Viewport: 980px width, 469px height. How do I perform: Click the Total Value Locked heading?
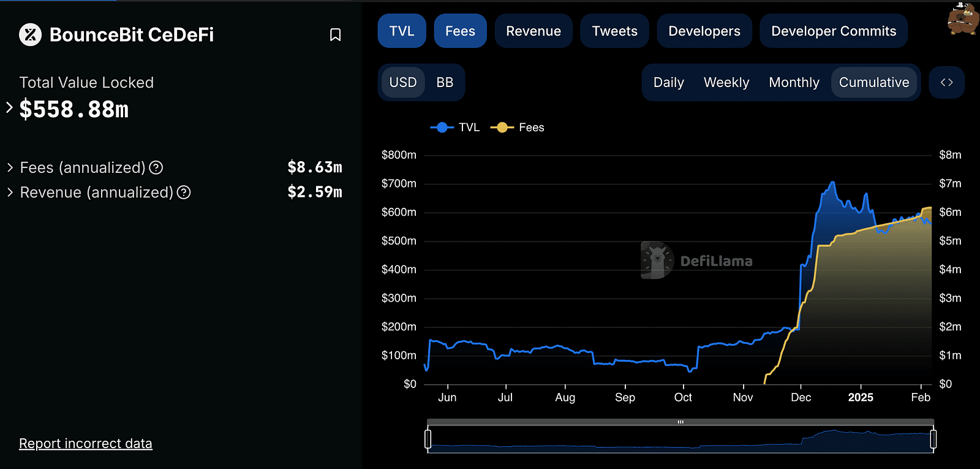(x=86, y=83)
